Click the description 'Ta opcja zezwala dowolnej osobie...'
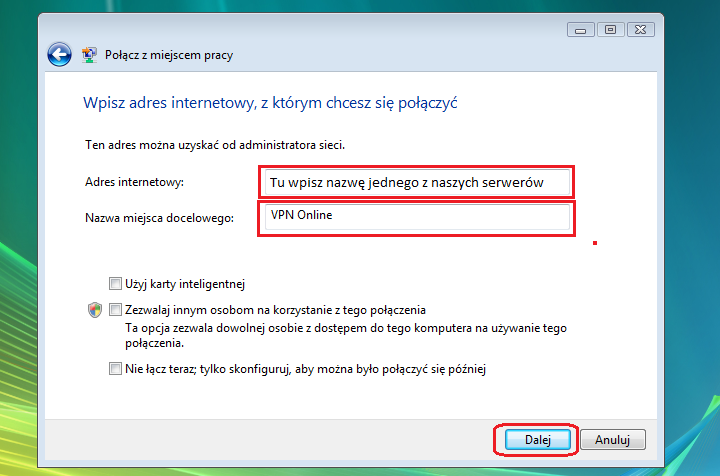Image resolution: width=720 pixels, height=476 pixels. pyautogui.click(x=346, y=336)
